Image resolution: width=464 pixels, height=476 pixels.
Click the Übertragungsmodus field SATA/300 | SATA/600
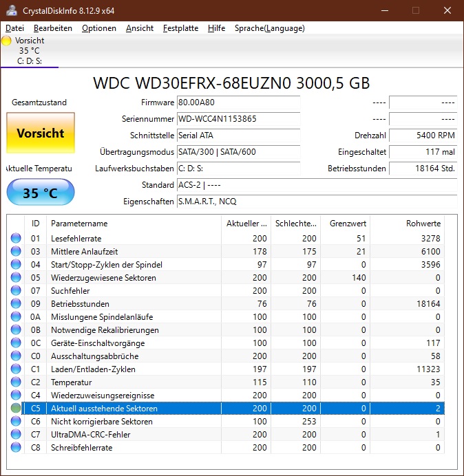pyautogui.click(x=238, y=152)
